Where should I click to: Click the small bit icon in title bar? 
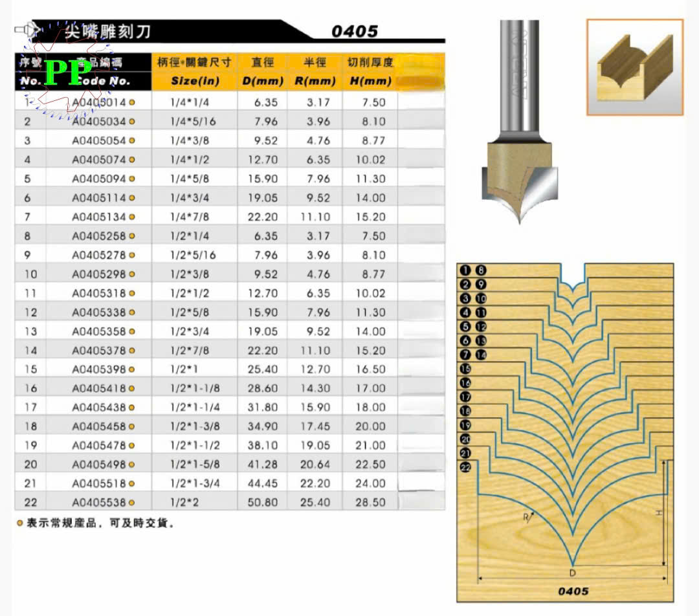pos(28,30)
